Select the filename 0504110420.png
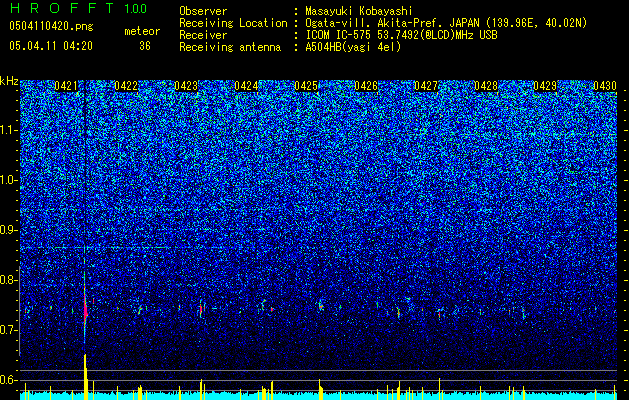 tap(51, 27)
